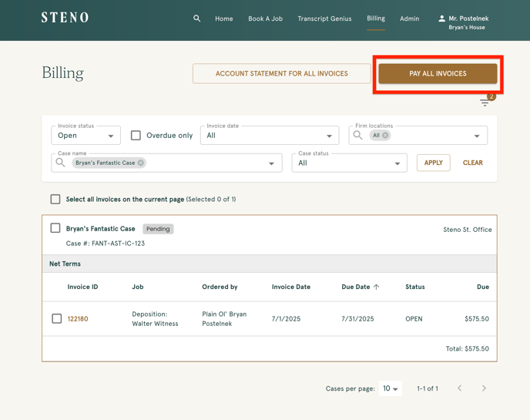This screenshot has height=420, width=530.
Task: Remove the 'All' chip in Firm locations
Action: click(385, 136)
